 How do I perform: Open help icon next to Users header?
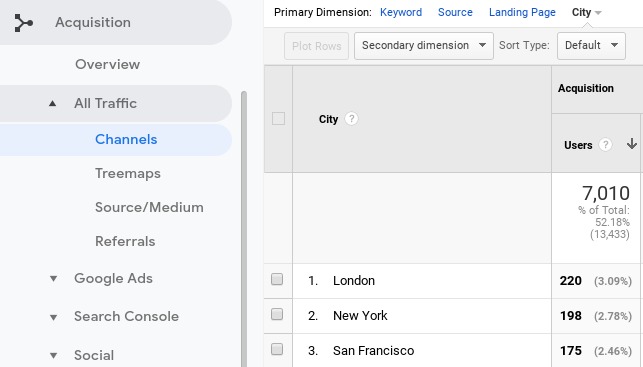click(605, 145)
